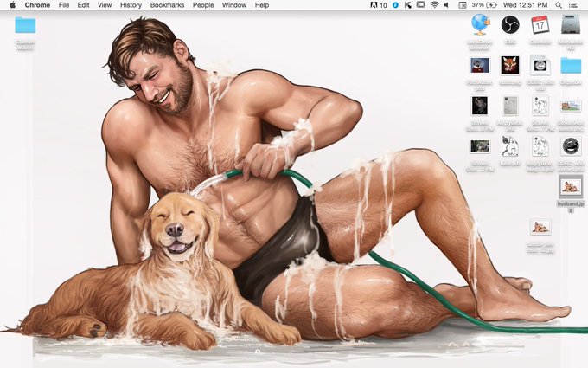The height and width of the screenshot is (368, 588).
Task: Open the Chrome application menu
Action: point(37,5)
